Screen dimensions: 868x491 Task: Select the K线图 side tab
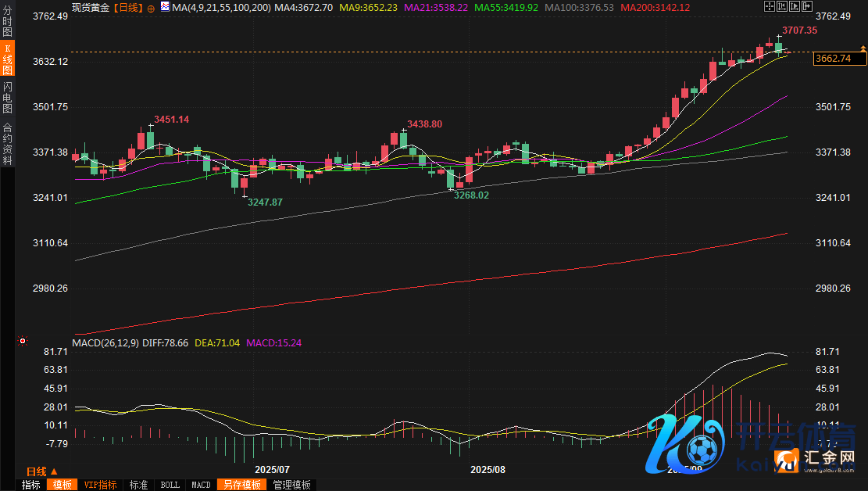[x=7, y=59]
